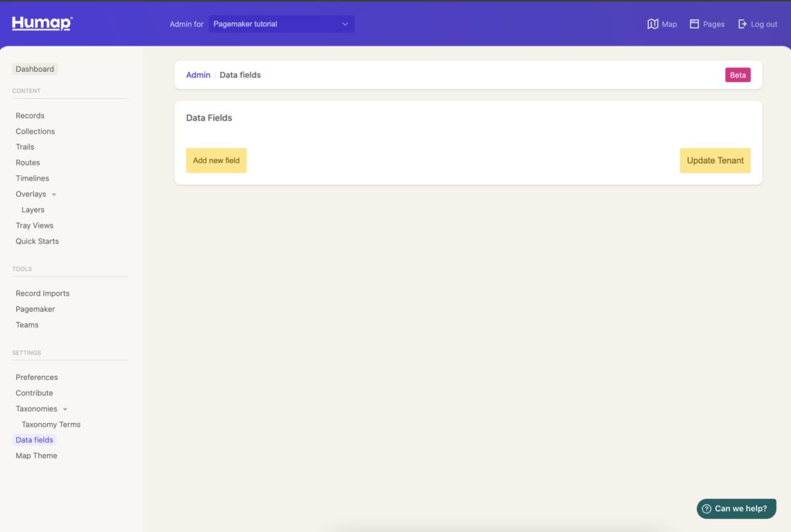The image size is (791, 532).
Task: Collapse the Taxonomies submenu arrow
Action: pyautogui.click(x=65, y=409)
